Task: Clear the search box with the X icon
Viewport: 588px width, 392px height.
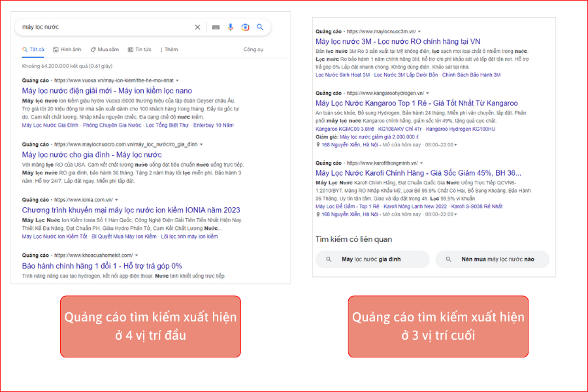Action: (x=197, y=27)
